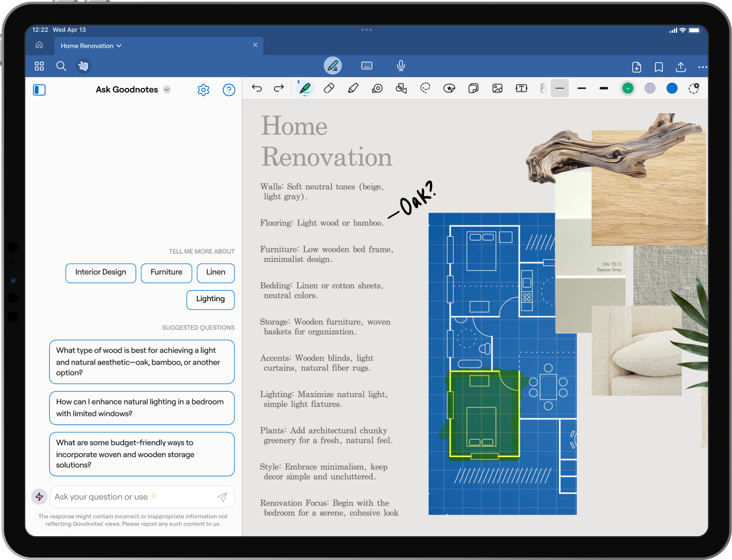Open the sticker elements tool
The width and height of the screenshot is (732, 560).
point(449,88)
